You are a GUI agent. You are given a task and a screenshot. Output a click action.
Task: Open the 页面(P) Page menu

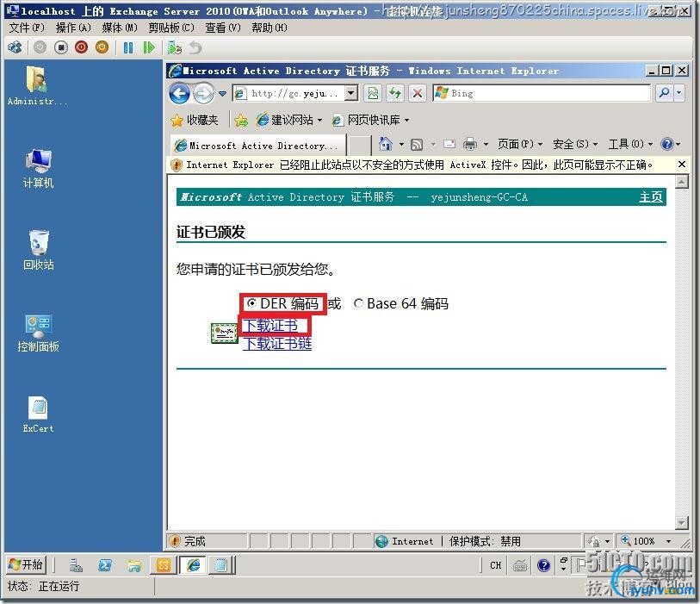click(x=520, y=144)
